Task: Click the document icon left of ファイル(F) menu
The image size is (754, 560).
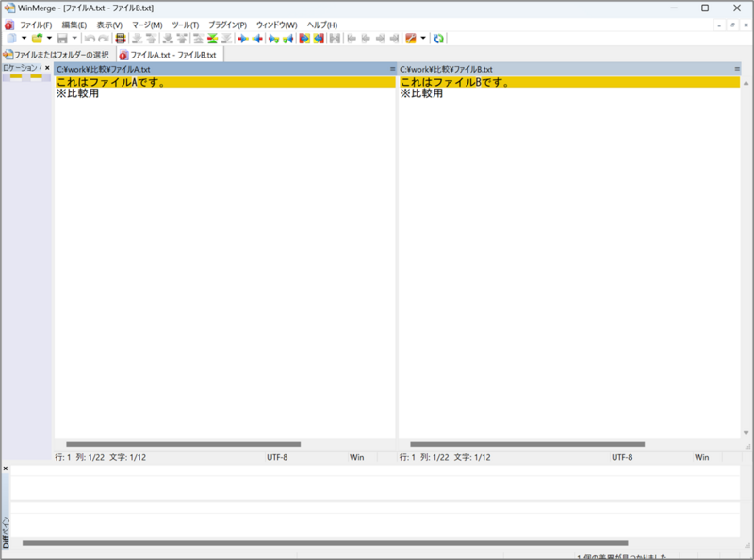Action: 9,25
